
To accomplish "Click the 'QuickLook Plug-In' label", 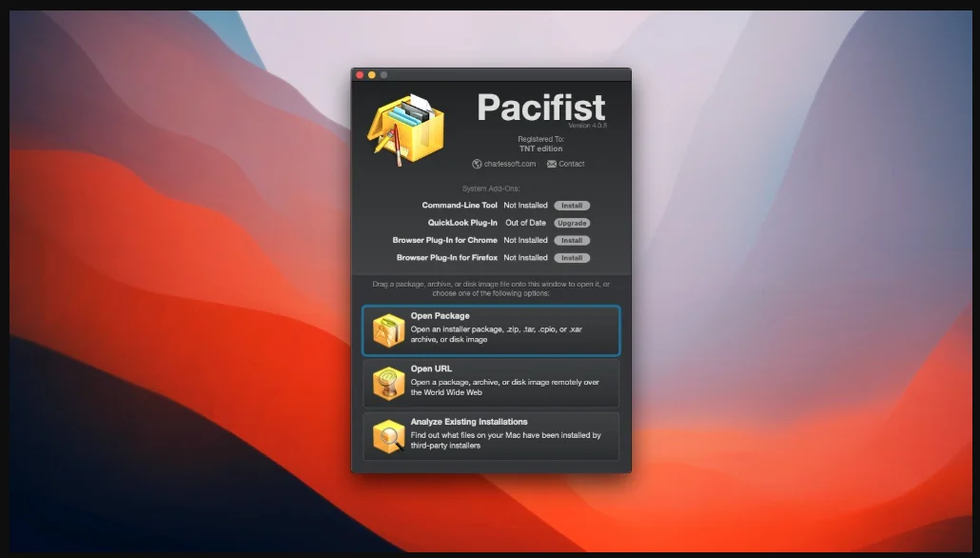I will click(x=462, y=223).
